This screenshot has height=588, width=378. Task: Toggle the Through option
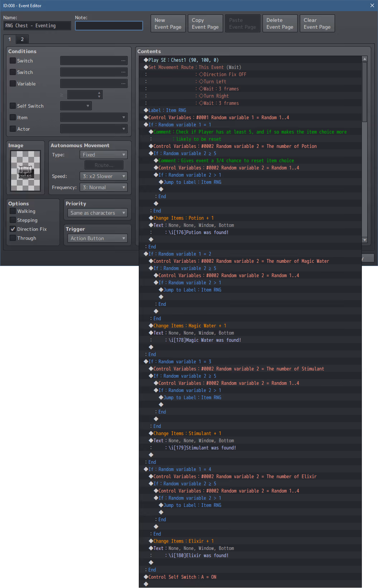click(13, 238)
